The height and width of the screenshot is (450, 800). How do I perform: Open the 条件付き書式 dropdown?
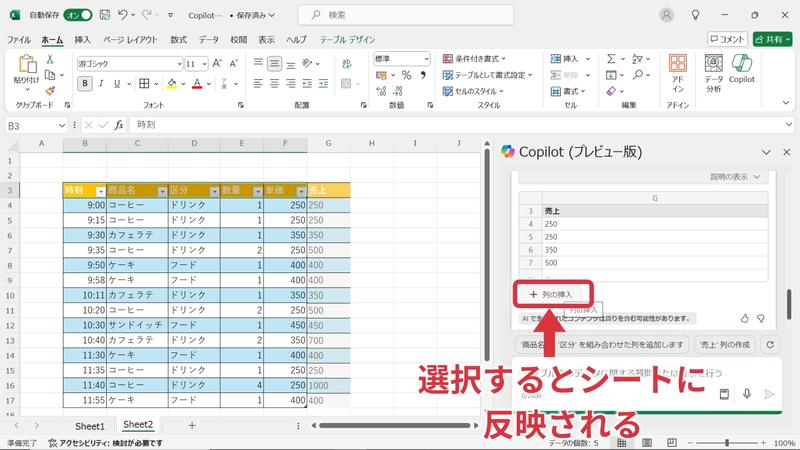tap(474, 59)
